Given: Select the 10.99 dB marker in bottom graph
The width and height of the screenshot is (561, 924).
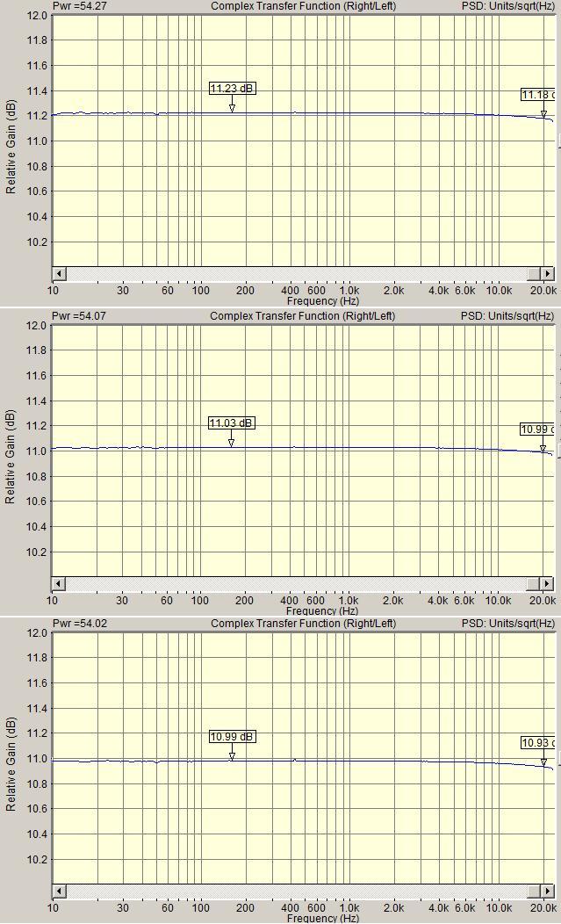Looking at the screenshot, I should (232, 737).
